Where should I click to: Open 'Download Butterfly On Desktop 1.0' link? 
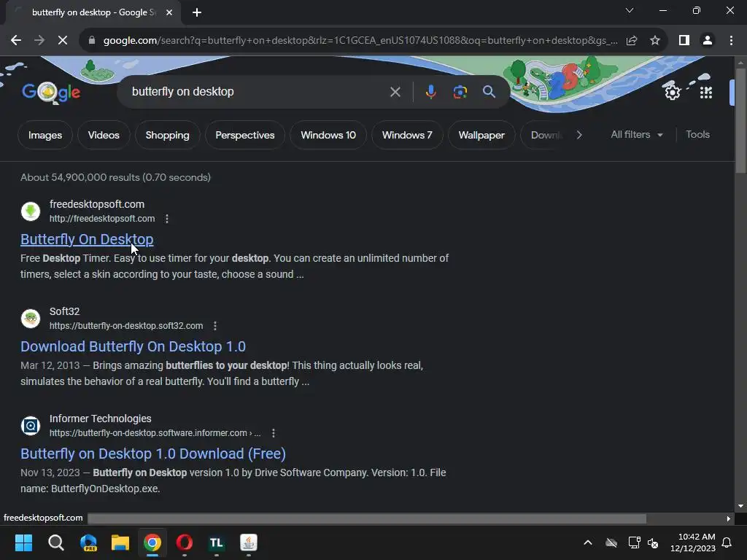(x=133, y=346)
